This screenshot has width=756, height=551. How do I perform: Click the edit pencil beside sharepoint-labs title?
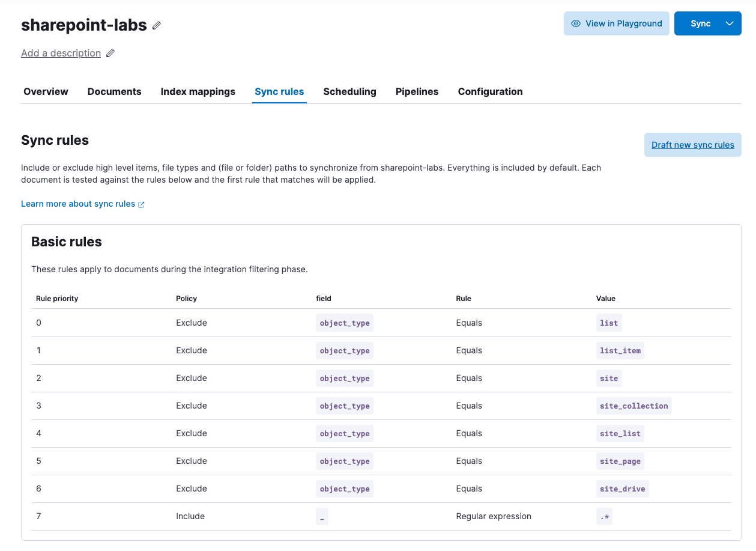point(156,25)
